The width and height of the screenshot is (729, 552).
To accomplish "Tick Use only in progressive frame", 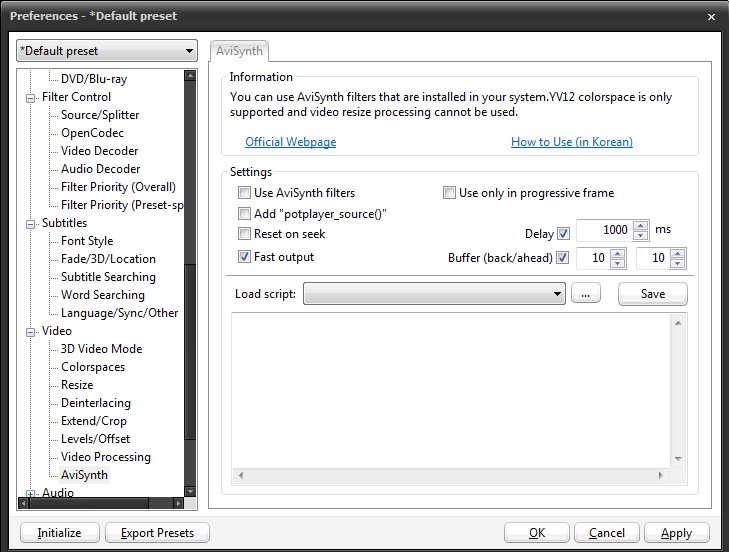I will [449, 193].
